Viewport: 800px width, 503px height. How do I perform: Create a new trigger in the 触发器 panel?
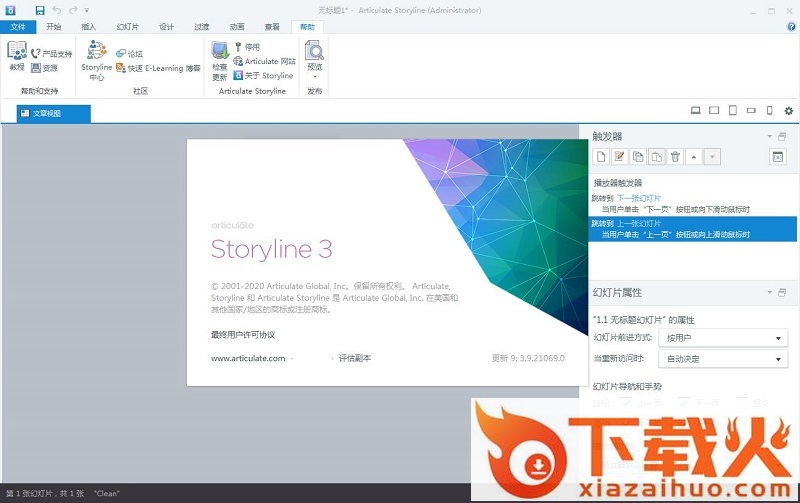pos(601,156)
